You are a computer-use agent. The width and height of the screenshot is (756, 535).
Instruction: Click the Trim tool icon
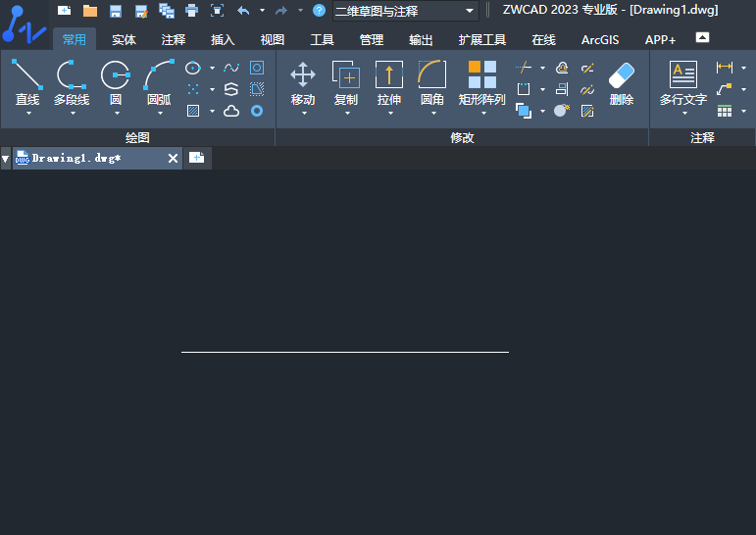tap(524, 68)
